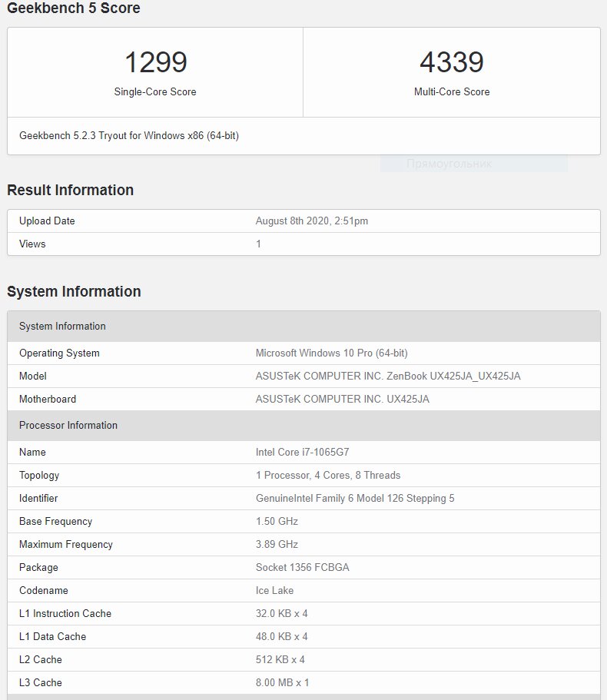Click the Maximum Frequency label

coord(66,545)
